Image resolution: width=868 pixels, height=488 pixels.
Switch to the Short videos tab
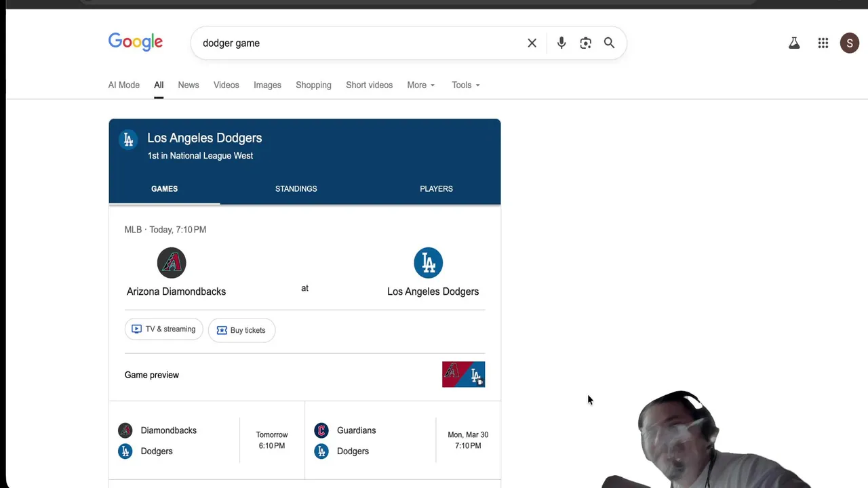click(370, 85)
